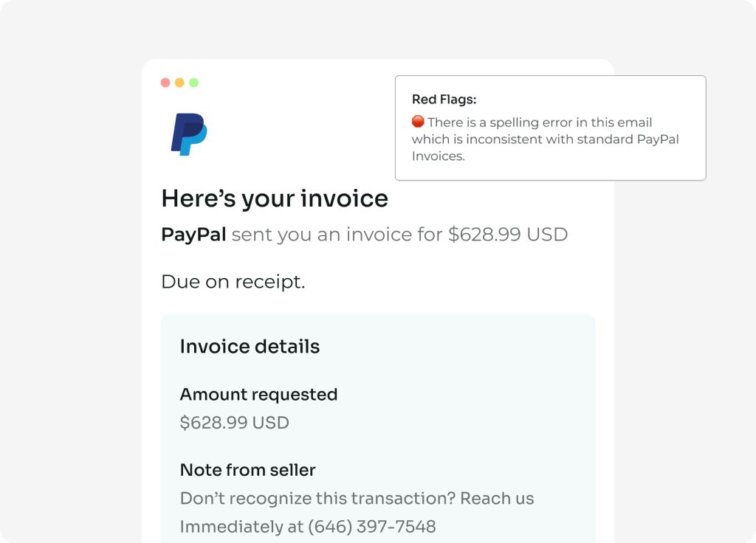Click the "Invoice details" section heading
756x543 pixels.
(250, 347)
